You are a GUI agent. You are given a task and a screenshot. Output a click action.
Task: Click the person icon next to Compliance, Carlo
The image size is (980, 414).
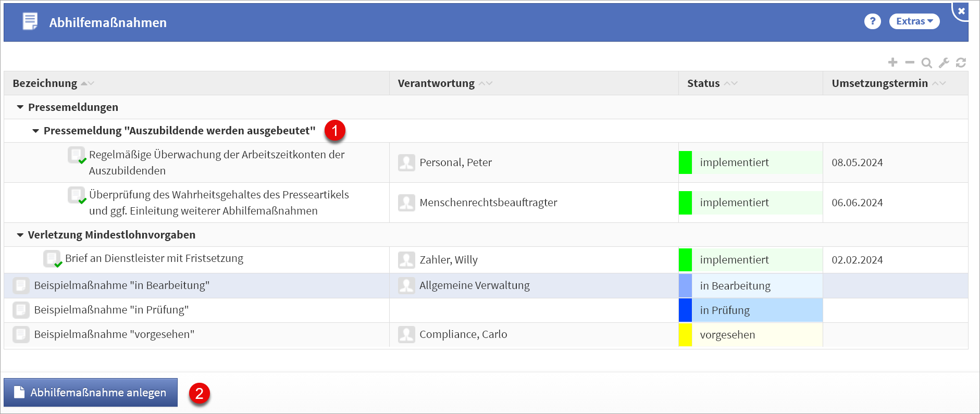(406, 334)
